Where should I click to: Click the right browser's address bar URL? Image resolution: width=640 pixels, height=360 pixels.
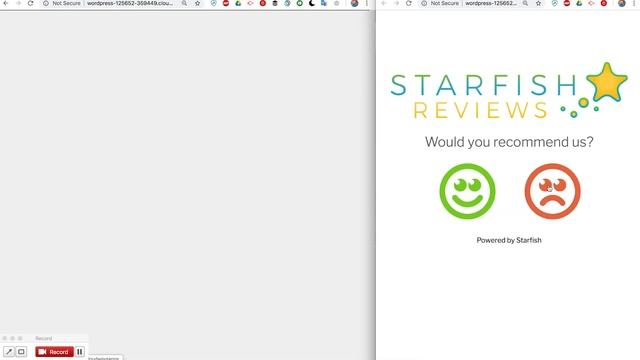coord(491,3)
